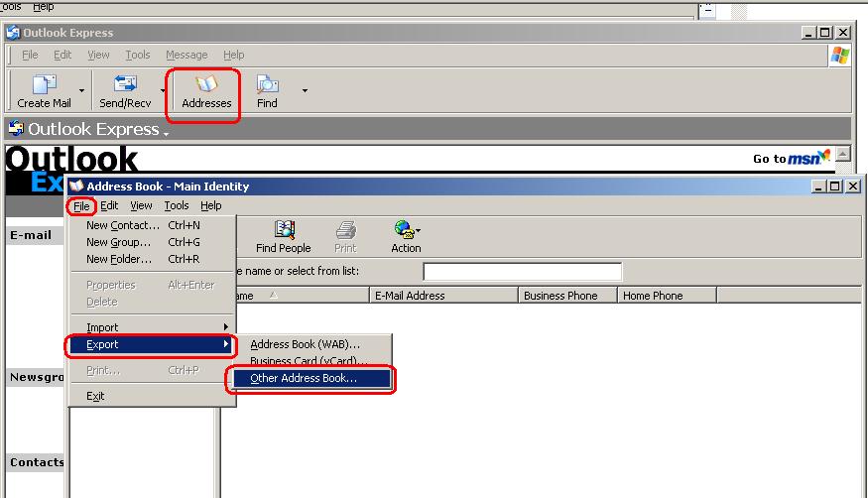Close the Address Book window

[853, 186]
